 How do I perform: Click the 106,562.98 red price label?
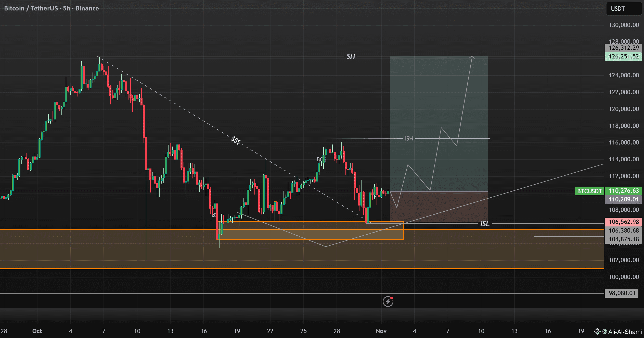coord(623,222)
